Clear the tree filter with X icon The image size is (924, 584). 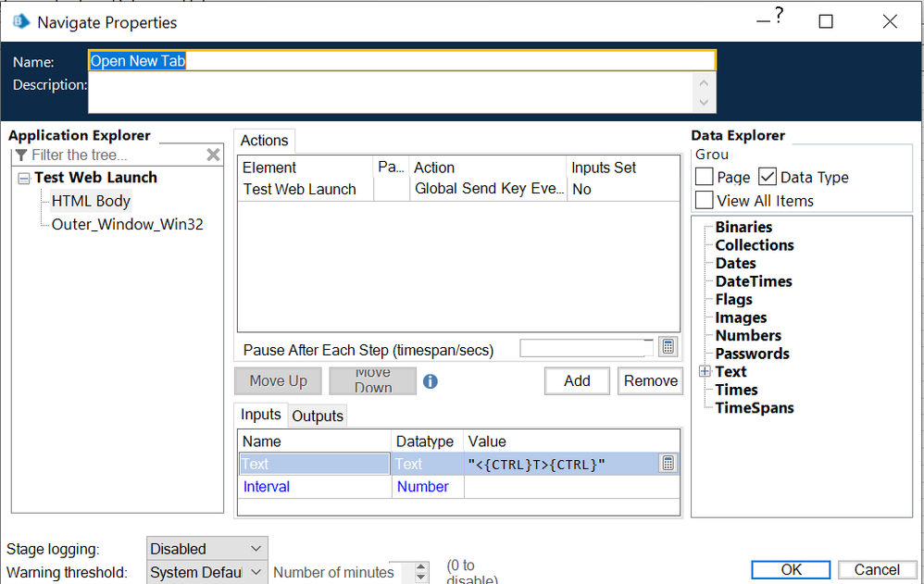coord(213,155)
